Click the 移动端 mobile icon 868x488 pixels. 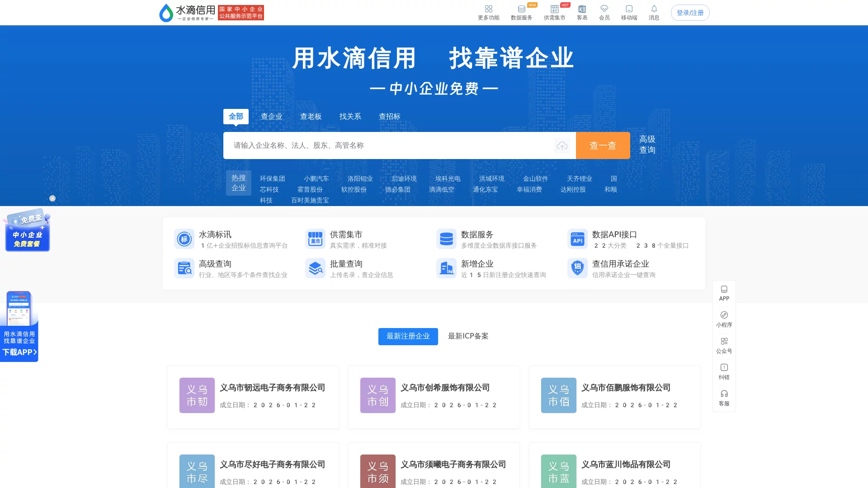pos(628,11)
